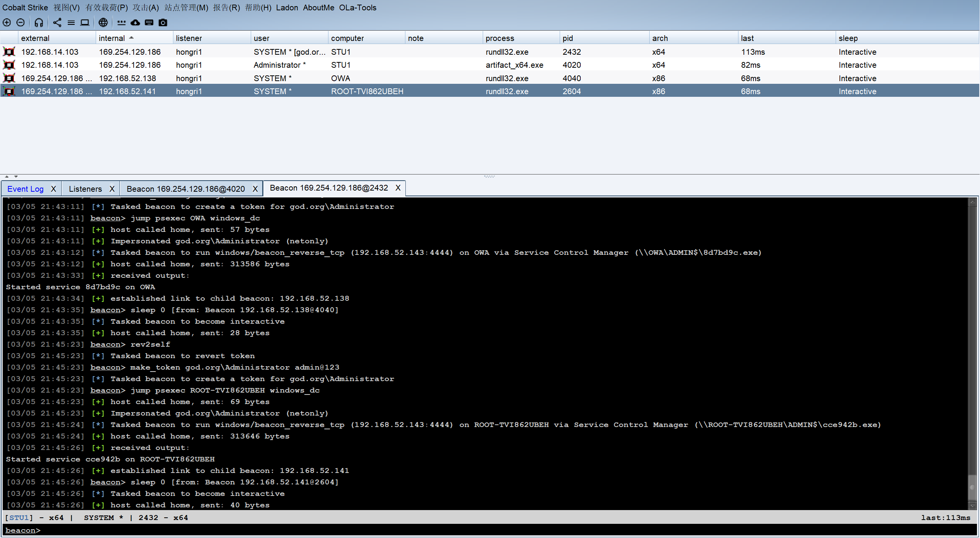Open the 攻击(A) menu

145,8
